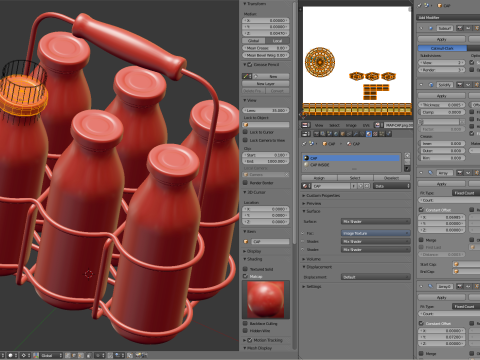The width and height of the screenshot is (480, 360).
Task: Open the Fac Image Texture dropdown
Action: coord(376,233)
